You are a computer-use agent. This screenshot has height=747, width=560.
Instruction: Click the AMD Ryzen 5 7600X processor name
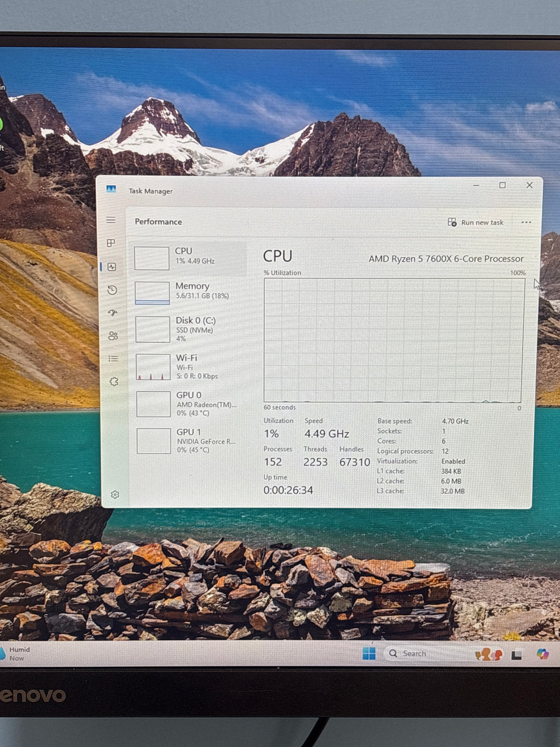point(446,259)
